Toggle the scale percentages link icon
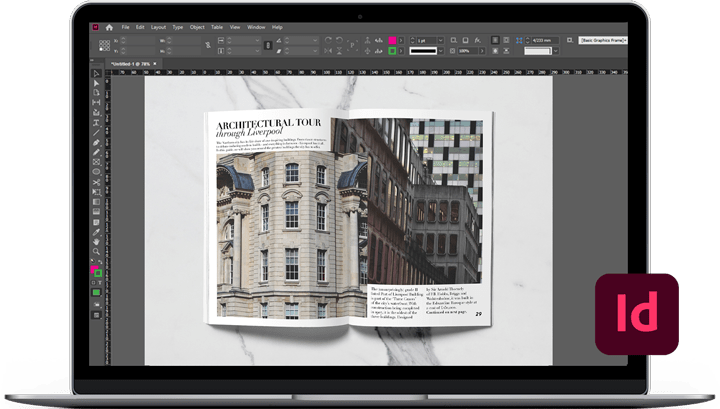 point(268,45)
